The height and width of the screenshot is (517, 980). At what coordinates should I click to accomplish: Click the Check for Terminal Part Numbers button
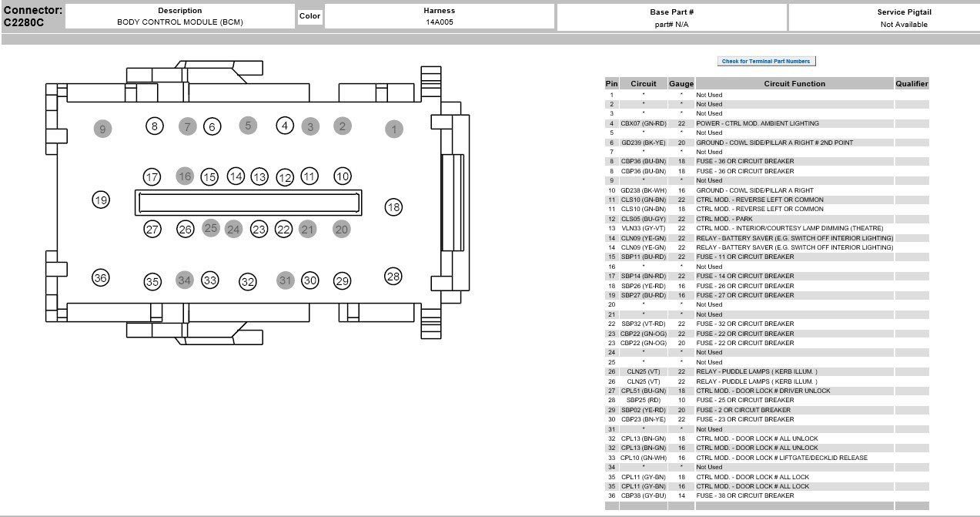767,60
